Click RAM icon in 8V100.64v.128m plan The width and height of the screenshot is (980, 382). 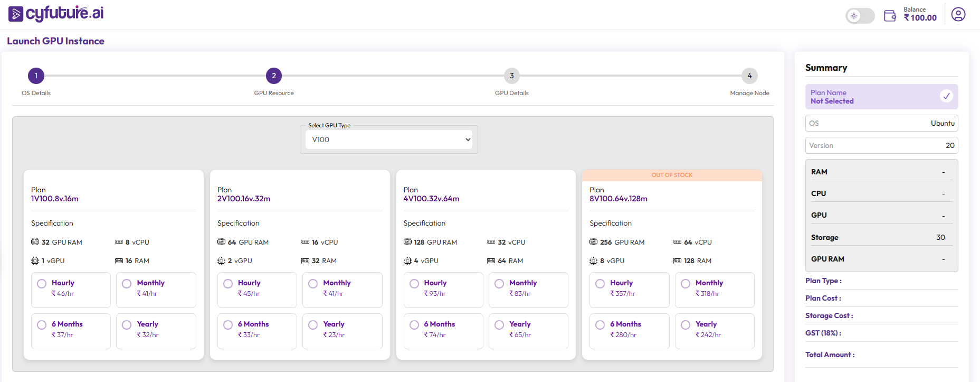pos(677,260)
